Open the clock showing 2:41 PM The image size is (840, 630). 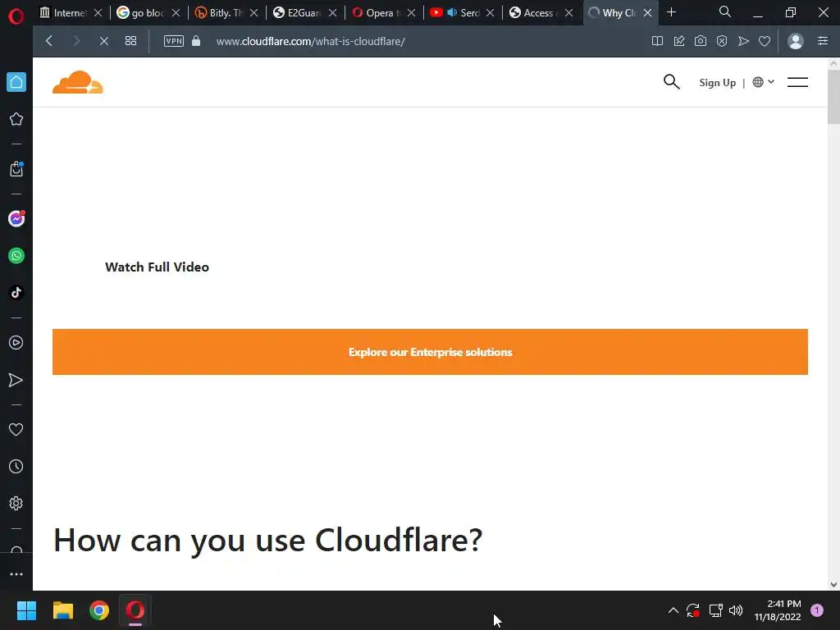pyautogui.click(x=778, y=610)
